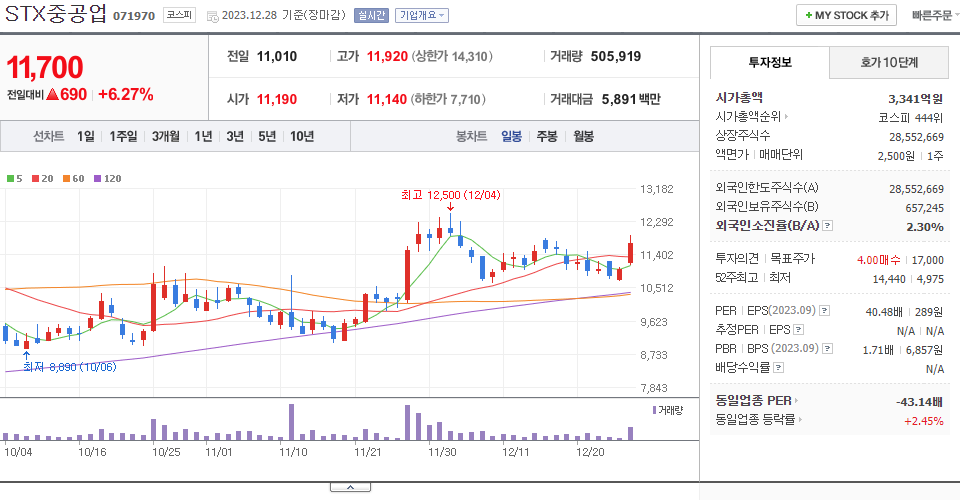Select the 1일 line chart period
This screenshot has height=500, width=960.
pos(86,136)
